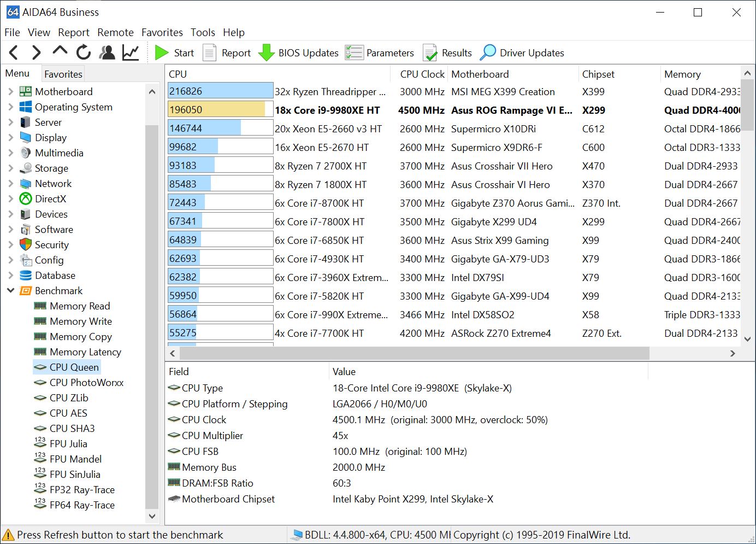Select the Display tree item
756x544 pixels.
coord(50,137)
